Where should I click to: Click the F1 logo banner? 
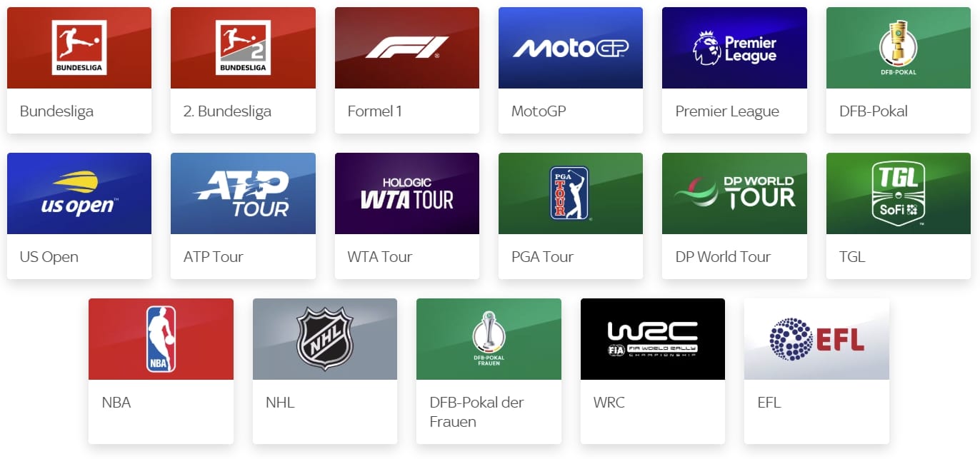pyautogui.click(x=407, y=48)
